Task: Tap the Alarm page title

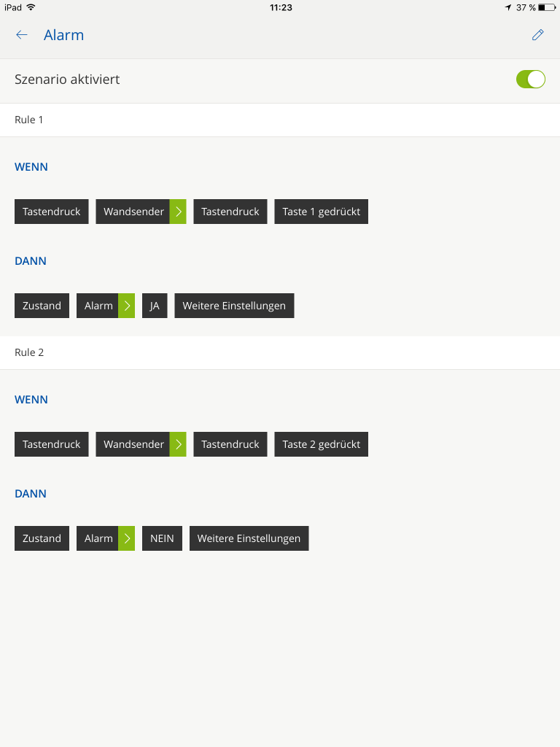Action: (x=63, y=35)
